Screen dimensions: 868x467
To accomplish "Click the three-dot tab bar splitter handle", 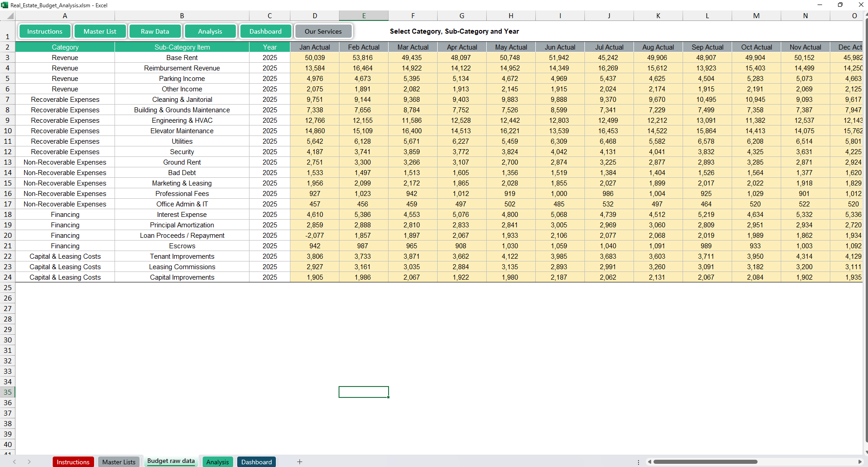I will 639,462.
